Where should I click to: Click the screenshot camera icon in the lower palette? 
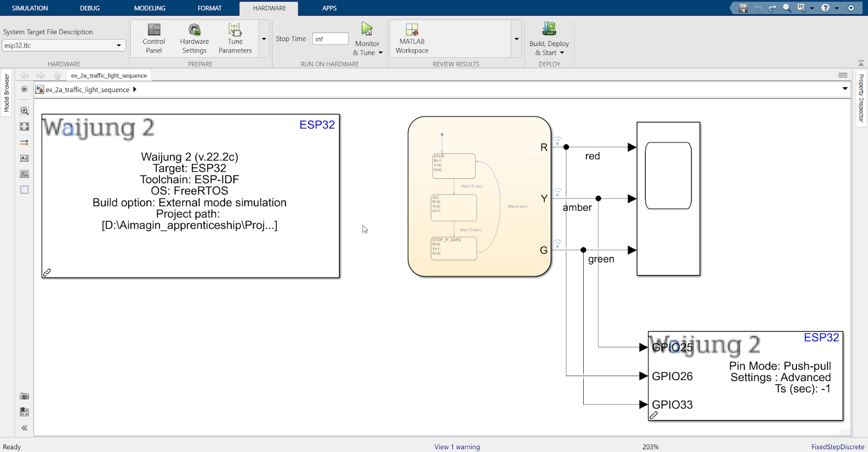click(24, 396)
